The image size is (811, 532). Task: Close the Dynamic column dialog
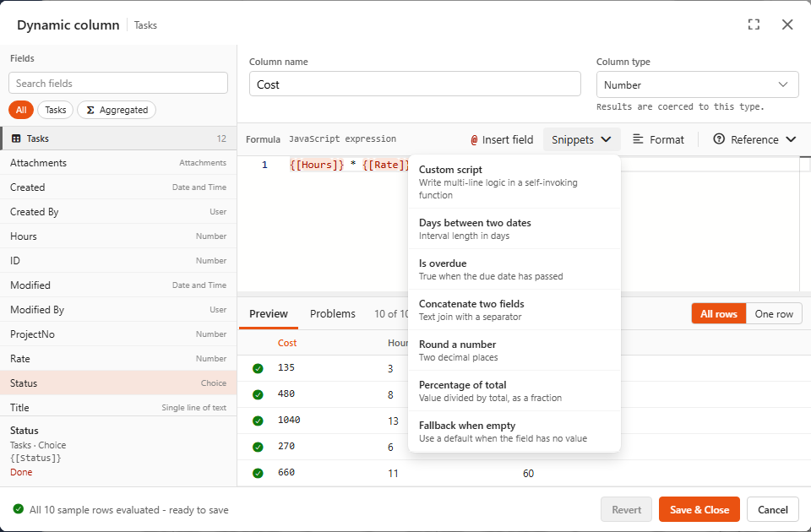click(x=787, y=24)
